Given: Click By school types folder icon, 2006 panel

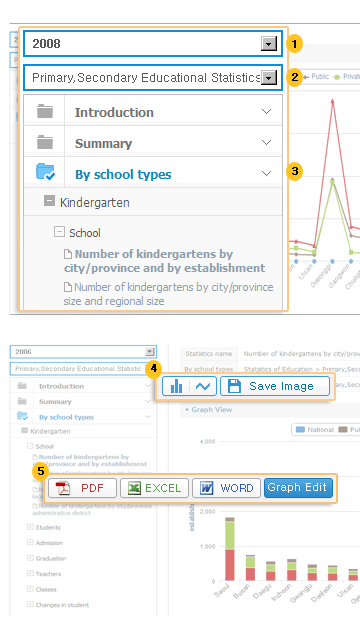Looking at the screenshot, I should tap(22, 416).
